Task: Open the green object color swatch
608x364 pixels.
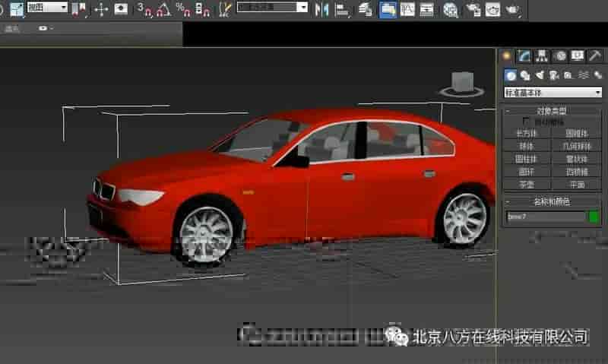Action: point(594,217)
